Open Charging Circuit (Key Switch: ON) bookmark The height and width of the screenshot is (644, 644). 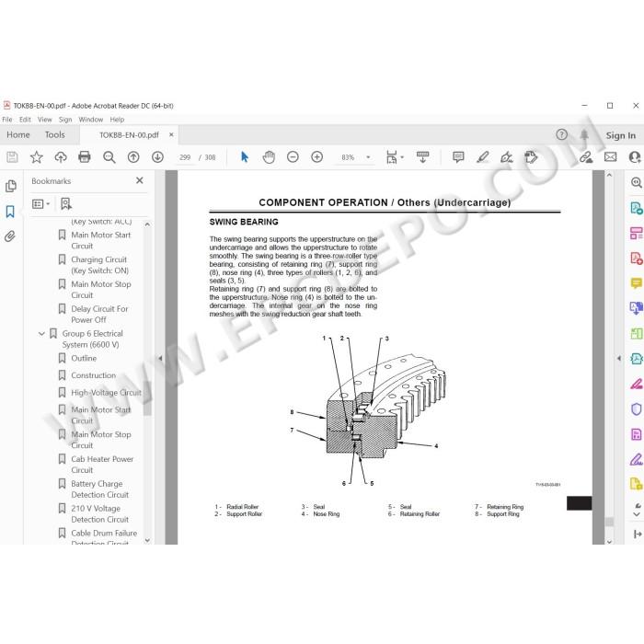(99, 265)
